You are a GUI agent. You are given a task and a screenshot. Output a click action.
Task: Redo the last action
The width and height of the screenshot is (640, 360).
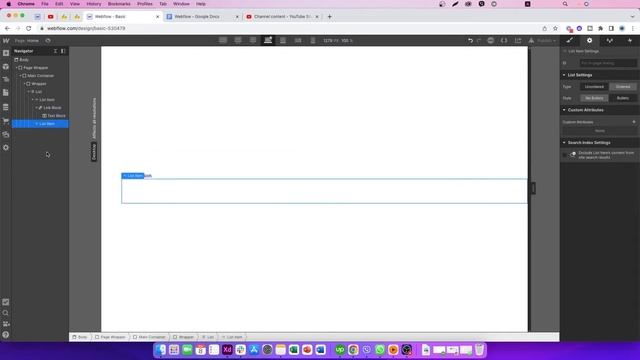(479, 40)
